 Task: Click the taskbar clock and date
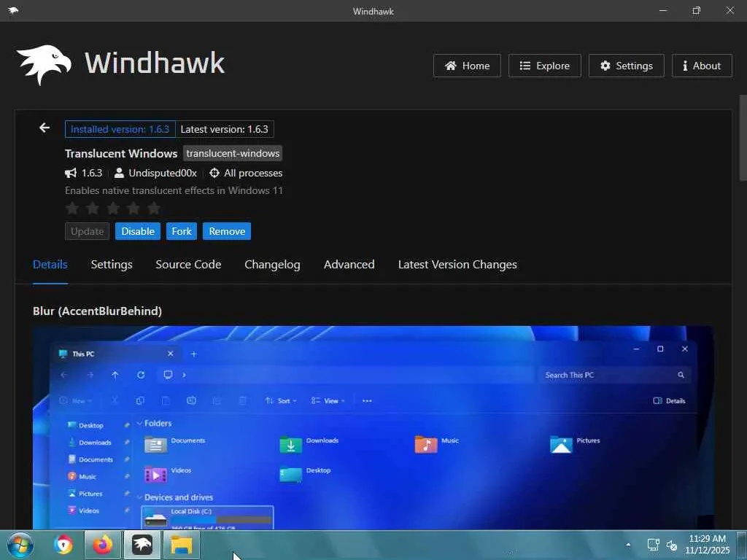(708, 544)
